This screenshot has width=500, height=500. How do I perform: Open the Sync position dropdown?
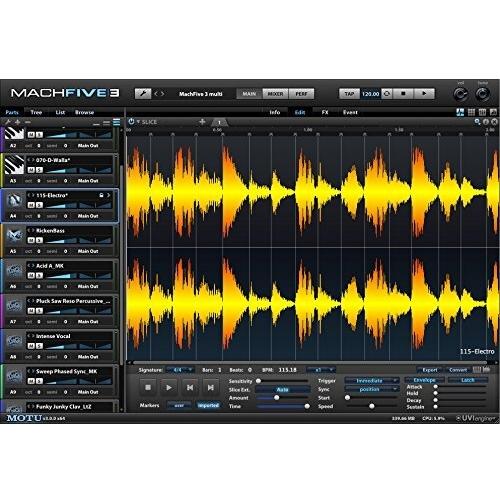coord(372,389)
